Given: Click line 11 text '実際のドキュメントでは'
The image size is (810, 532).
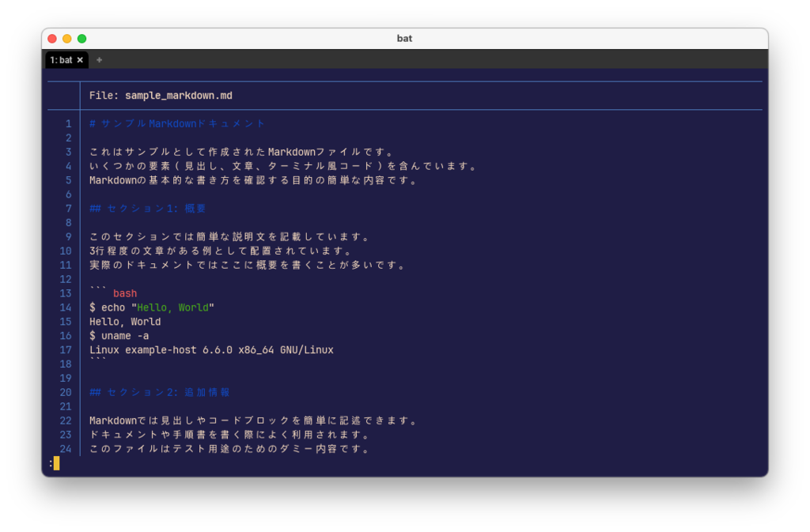Looking at the screenshot, I should pyautogui.click(x=154, y=266).
